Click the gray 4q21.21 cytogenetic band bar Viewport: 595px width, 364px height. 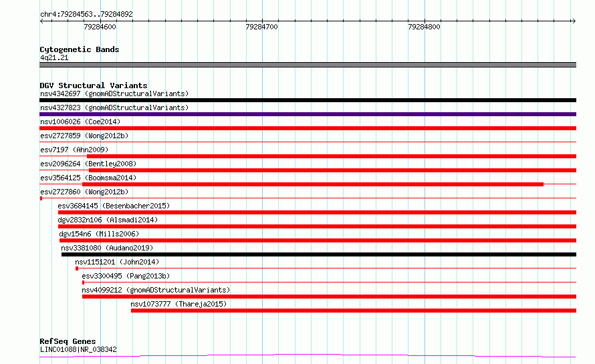pyautogui.click(x=308, y=65)
